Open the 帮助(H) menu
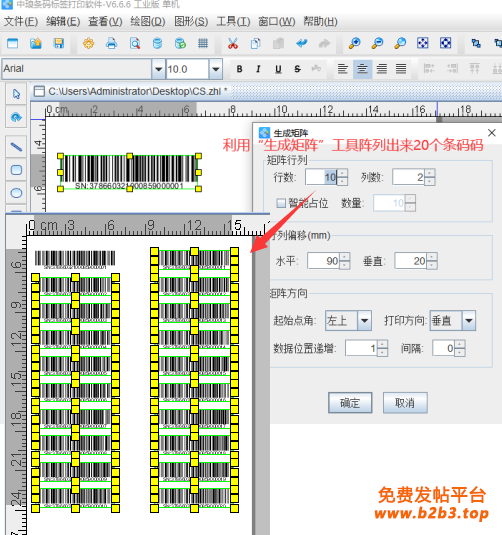The height and width of the screenshot is (535, 502). (x=320, y=21)
